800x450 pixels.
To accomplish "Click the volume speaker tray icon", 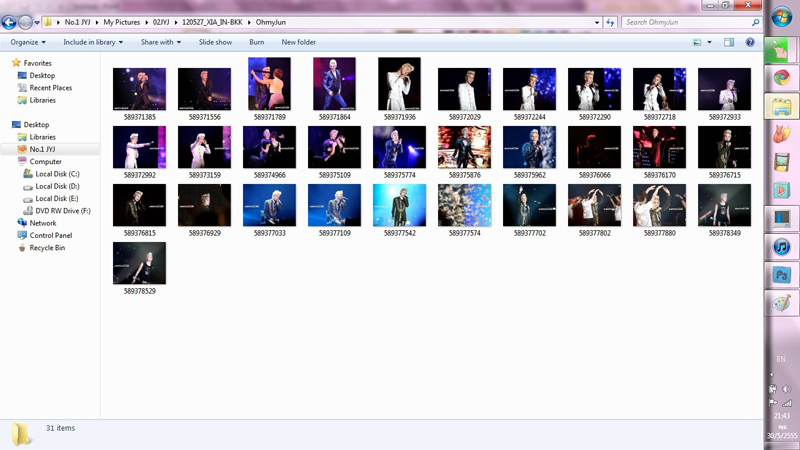I will coord(787,389).
